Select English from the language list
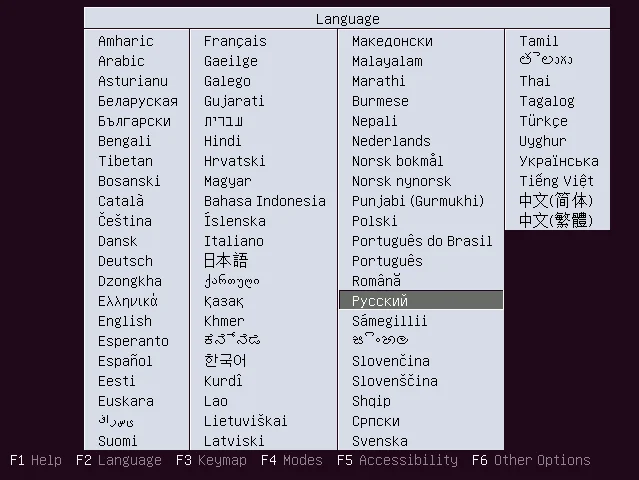The width and height of the screenshot is (639, 480). coord(125,321)
